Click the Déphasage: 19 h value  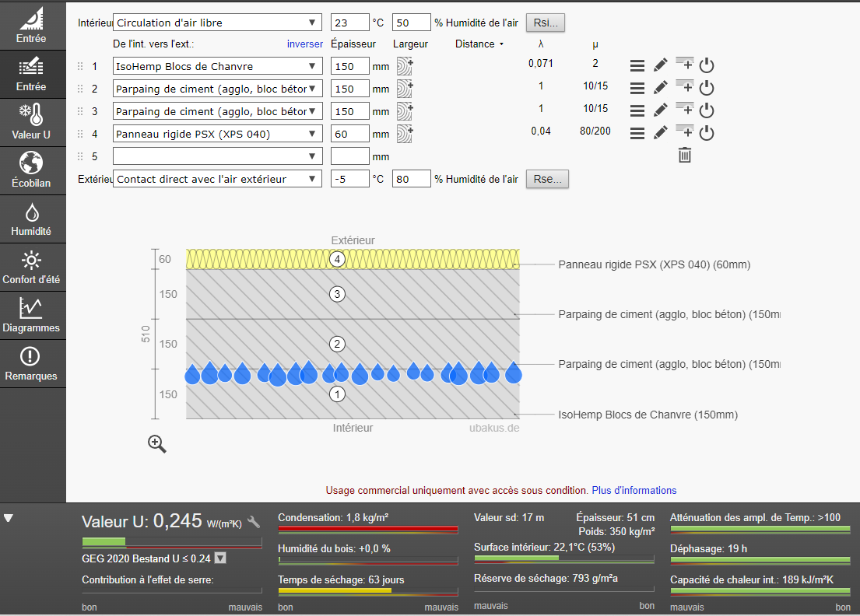point(708,548)
